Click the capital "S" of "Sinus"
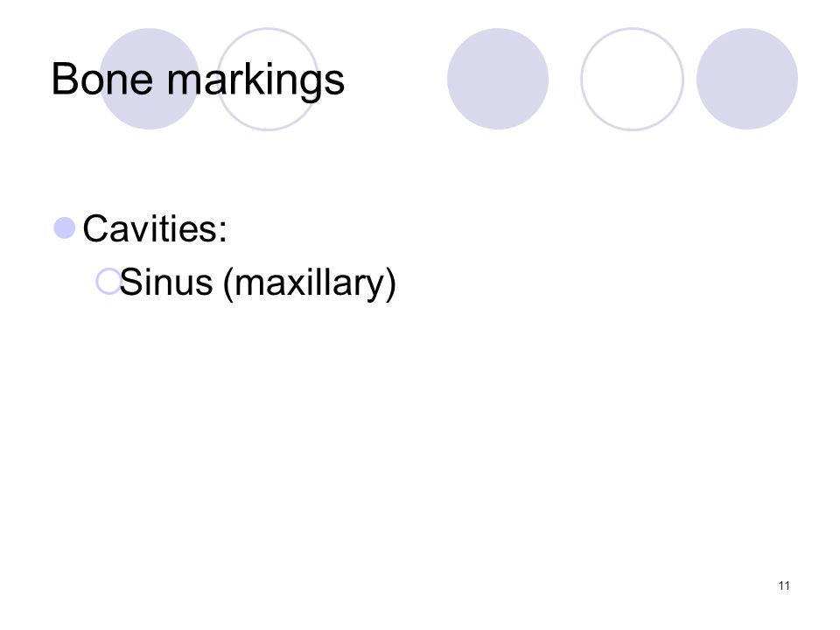This screenshot has height=630, width=840. 132,282
